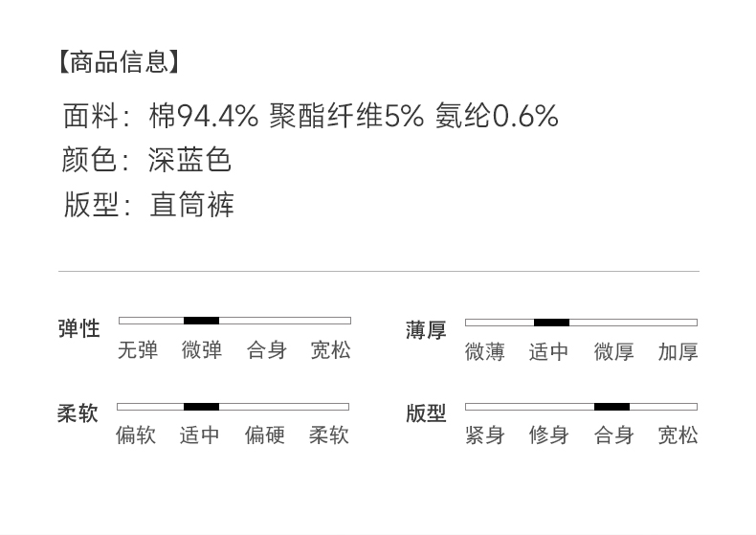Select the 无弹 option under elasticity
The height and width of the screenshot is (535, 756).
tap(138, 350)
